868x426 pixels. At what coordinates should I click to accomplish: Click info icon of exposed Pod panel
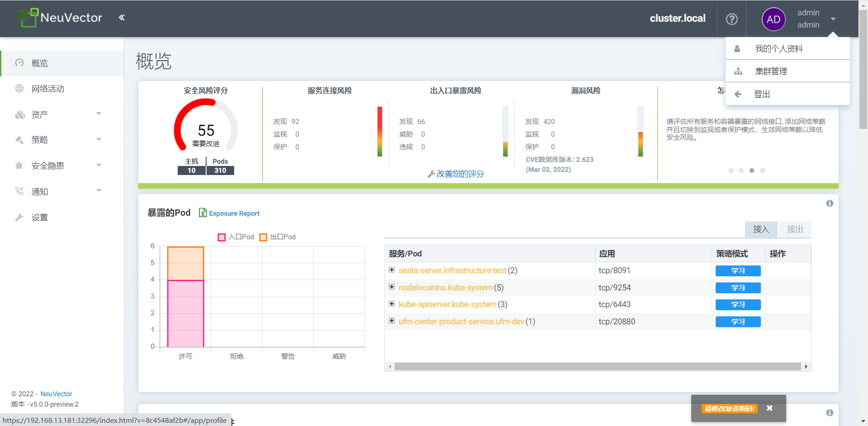(830, 204)
